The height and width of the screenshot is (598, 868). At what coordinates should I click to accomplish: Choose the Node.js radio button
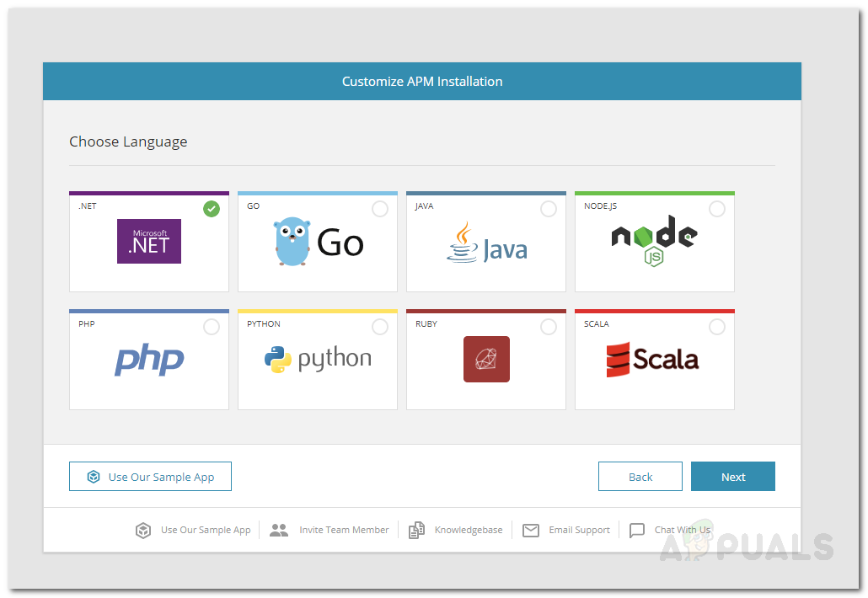click(x=717, y=209)
